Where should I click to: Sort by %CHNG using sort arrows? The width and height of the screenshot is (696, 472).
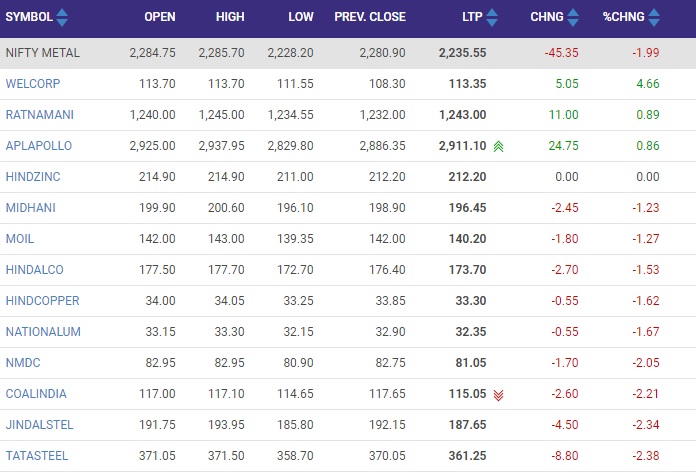point(654,17)
